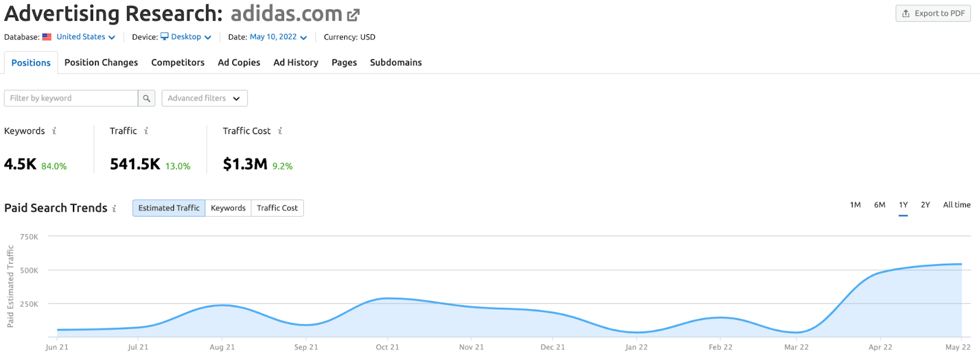
Task: Click the Export to PDF button
Action: pyautogui.click(x=933, y=13)
